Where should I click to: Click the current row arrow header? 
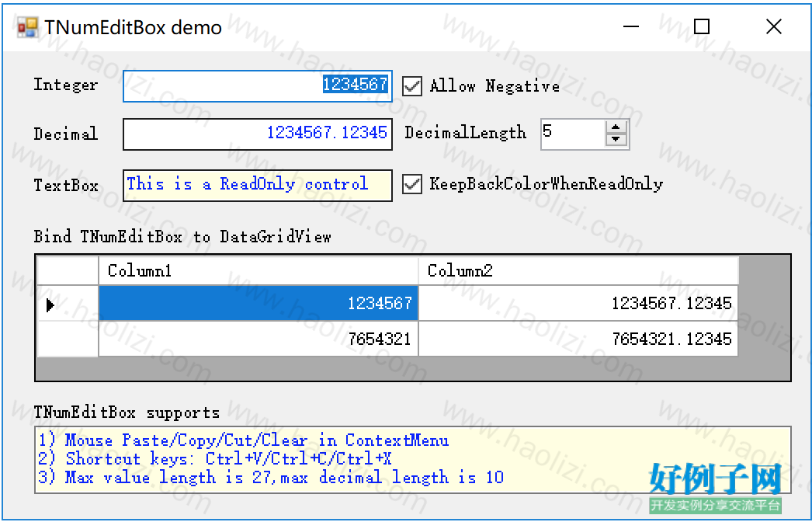[x=68, y=303]
